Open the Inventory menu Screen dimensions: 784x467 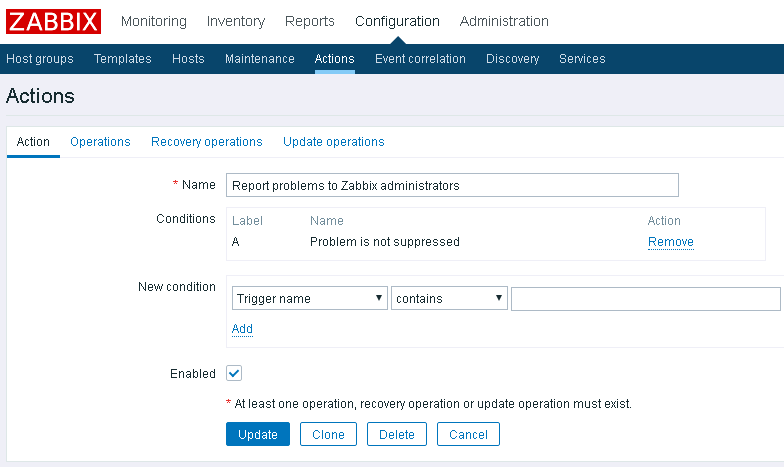[235, 21]
